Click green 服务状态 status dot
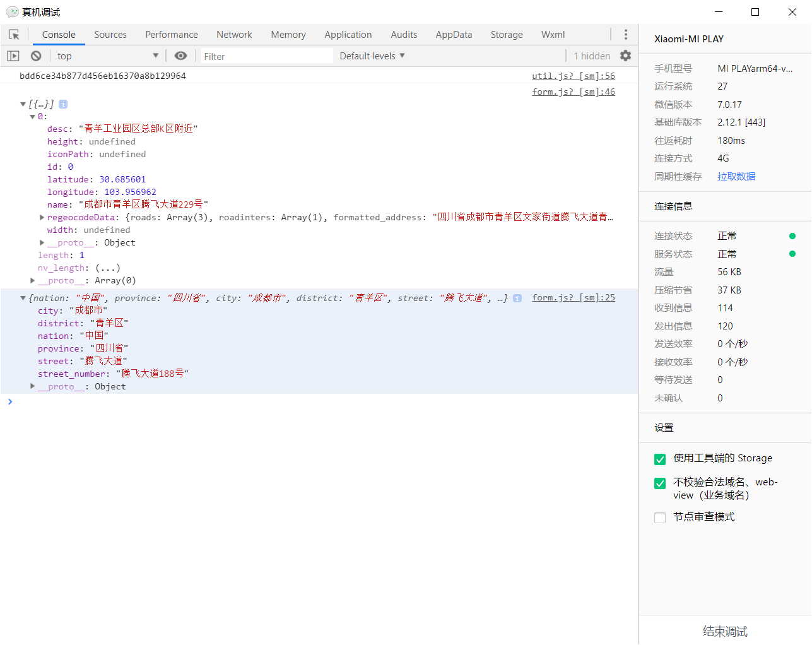 click(x=792, y=254)
